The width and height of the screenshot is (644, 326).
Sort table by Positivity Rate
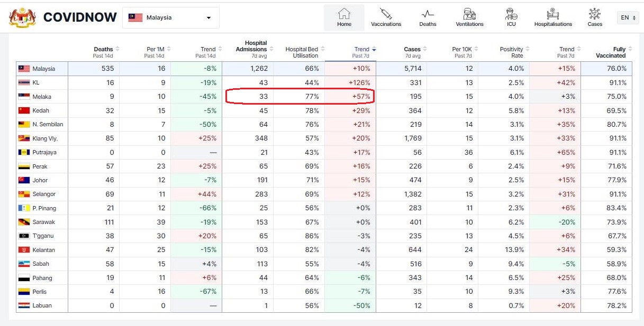[x=513, y=52]
